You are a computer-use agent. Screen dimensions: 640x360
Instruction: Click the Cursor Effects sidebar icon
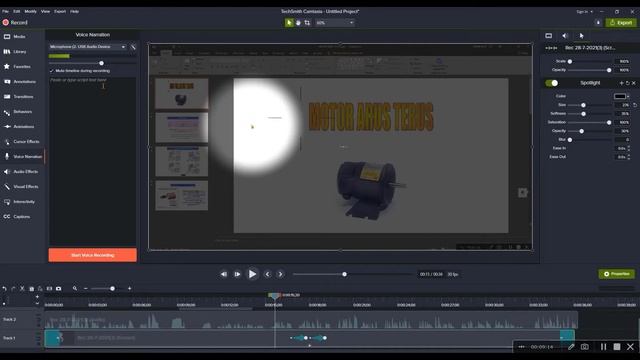coord(7,142)
